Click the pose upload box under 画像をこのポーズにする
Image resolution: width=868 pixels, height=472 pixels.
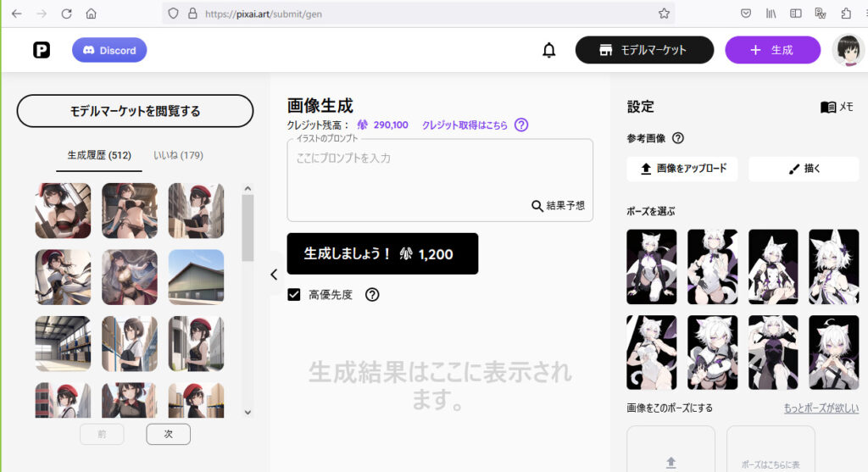[671, 449]
